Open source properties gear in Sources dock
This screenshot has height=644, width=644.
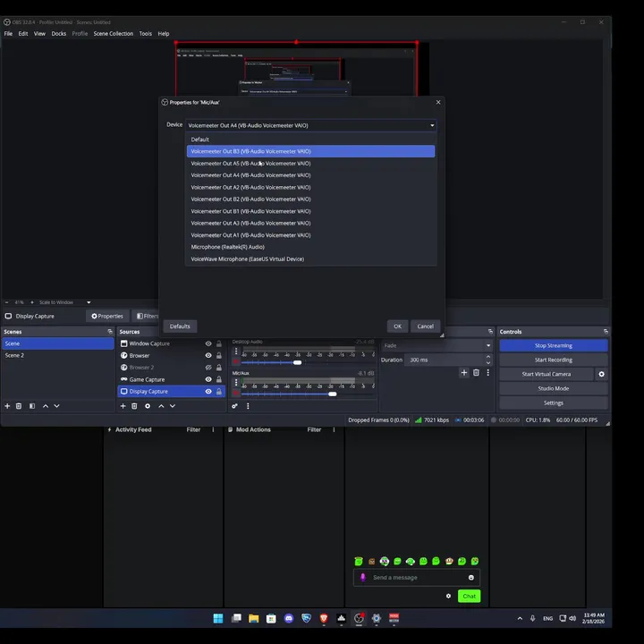[148, 406]
